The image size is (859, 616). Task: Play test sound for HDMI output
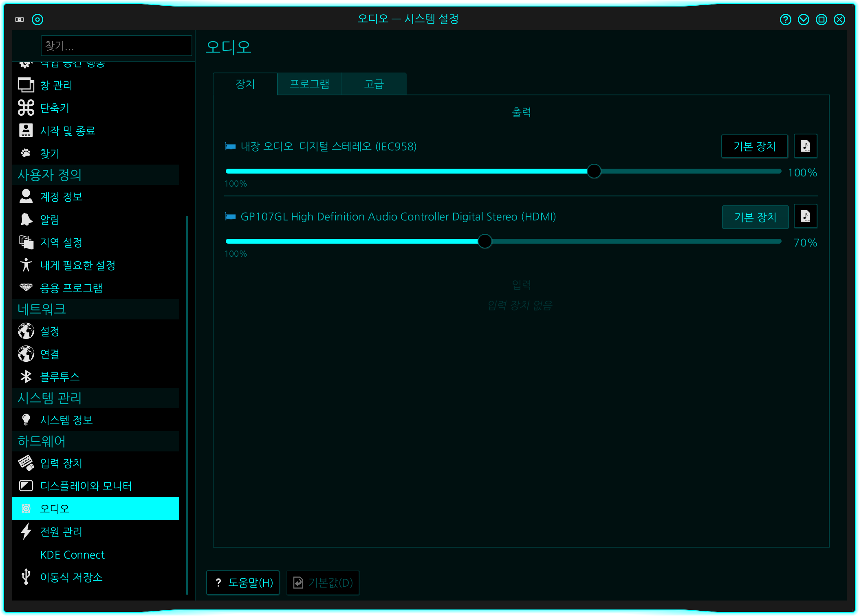click(x=805, y=216)
